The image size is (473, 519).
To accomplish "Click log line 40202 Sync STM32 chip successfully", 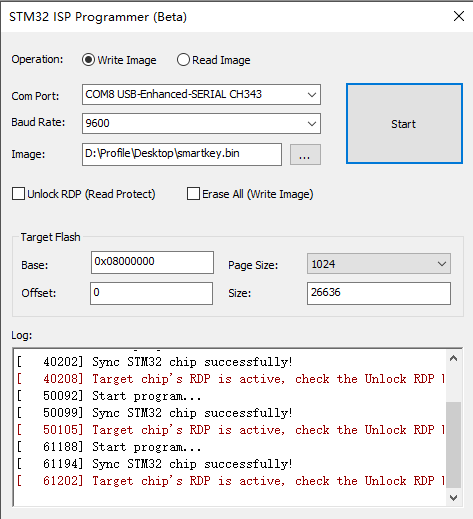I will [155, 362].
